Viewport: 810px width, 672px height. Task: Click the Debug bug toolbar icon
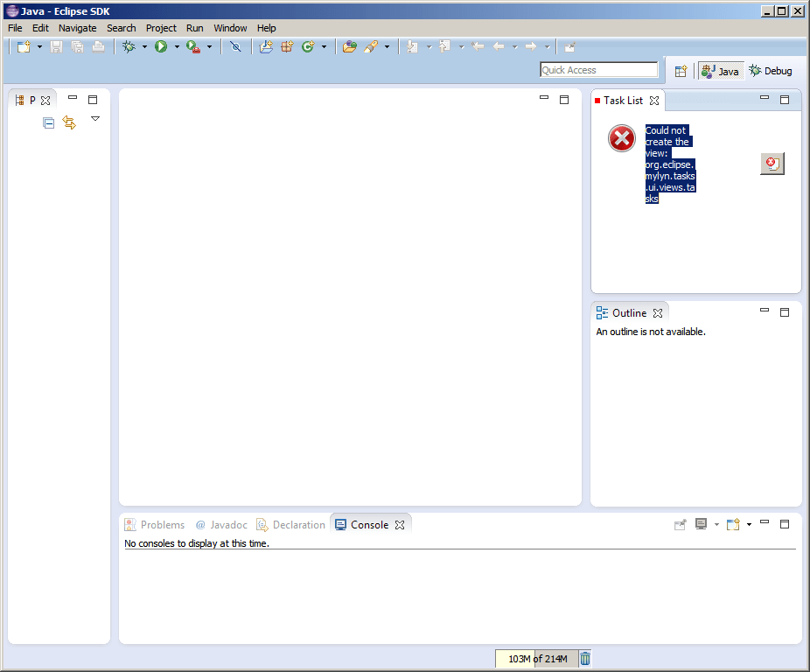[x=129, y=47]
